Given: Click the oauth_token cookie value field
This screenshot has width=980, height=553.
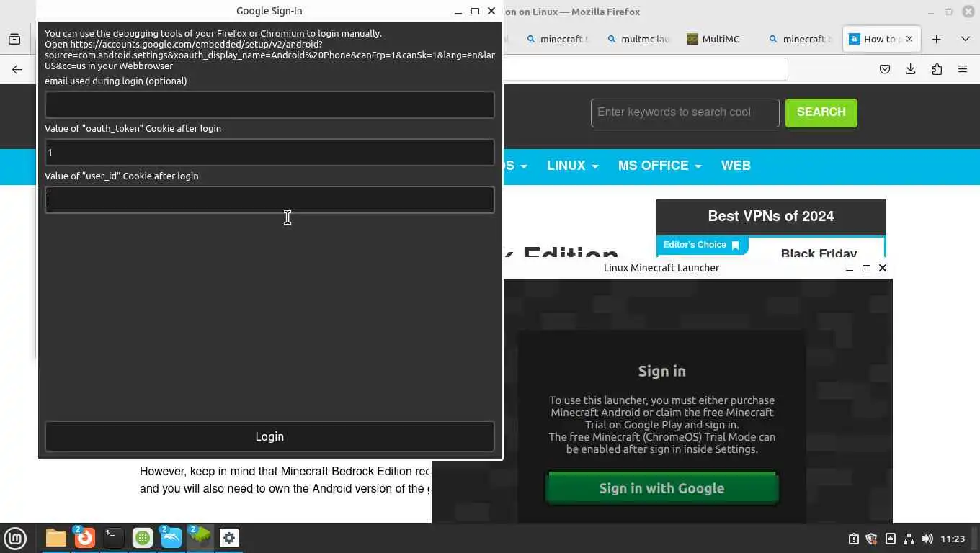Looking at the screenshot, I should click(269, 153).
